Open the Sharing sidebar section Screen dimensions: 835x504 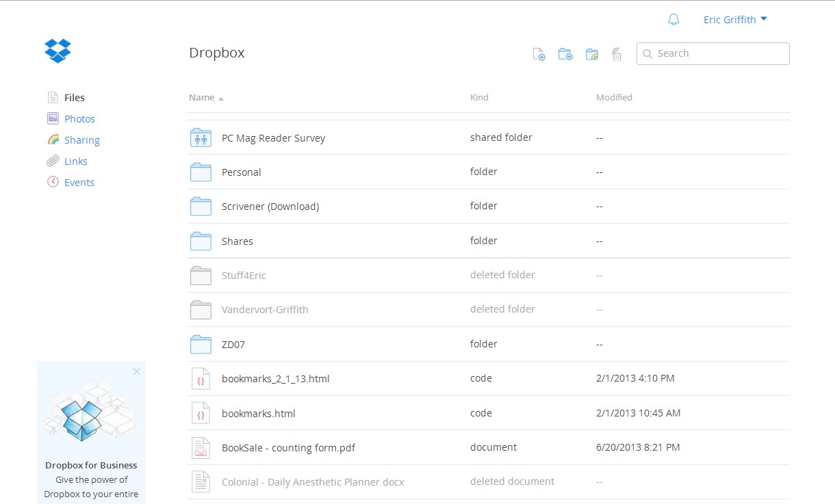(82, 140)
